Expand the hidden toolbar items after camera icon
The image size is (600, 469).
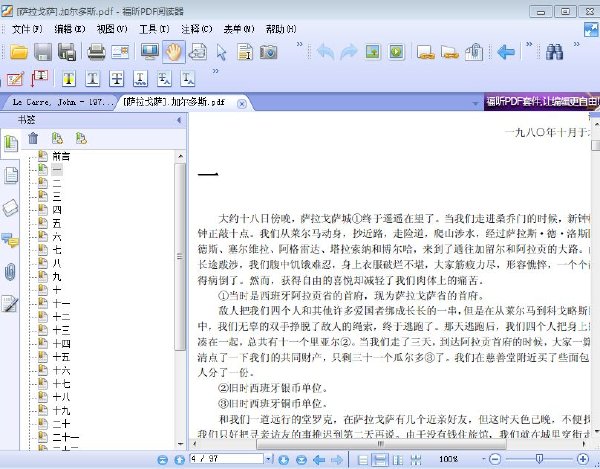pos(300,44)
